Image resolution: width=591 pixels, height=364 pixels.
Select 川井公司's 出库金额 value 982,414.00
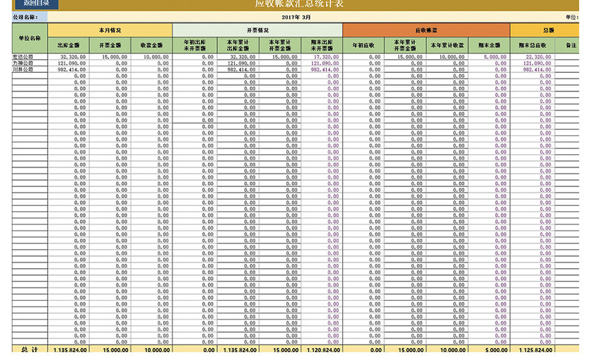pyautogui.click(x=69, y=69)
